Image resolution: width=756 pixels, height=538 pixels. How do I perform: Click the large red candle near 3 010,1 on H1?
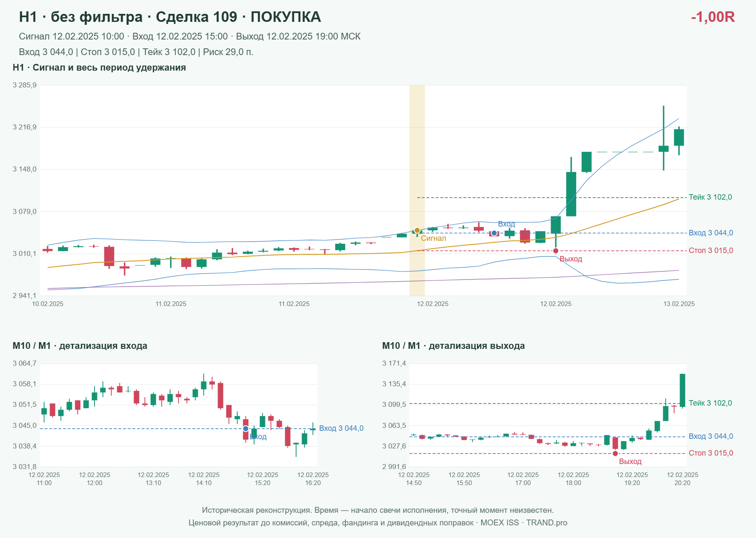click(109, 256)
